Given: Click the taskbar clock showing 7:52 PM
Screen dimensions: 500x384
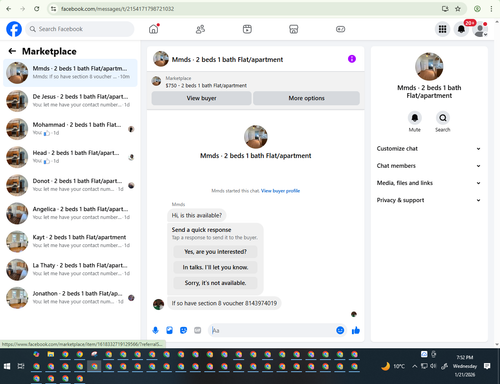Looking at the screenshot, I should click(465, 366).
